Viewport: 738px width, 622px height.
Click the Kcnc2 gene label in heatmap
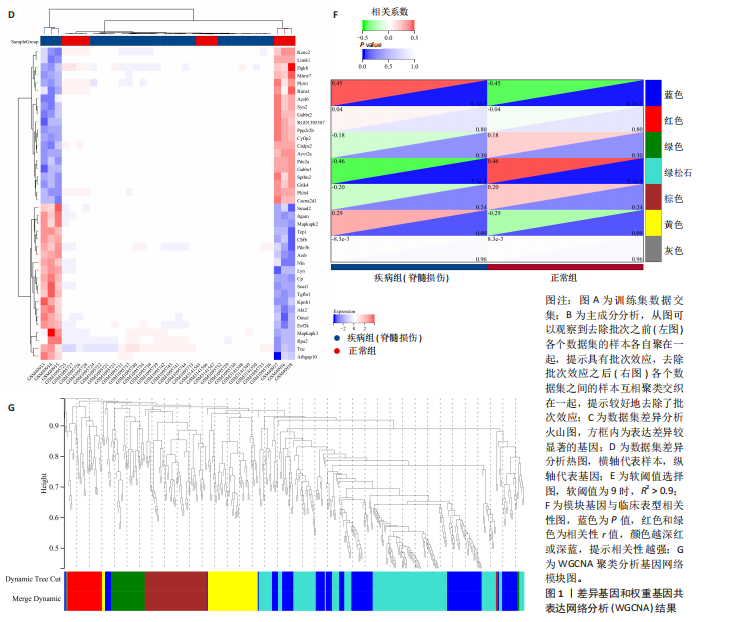(x=303, y=52)
